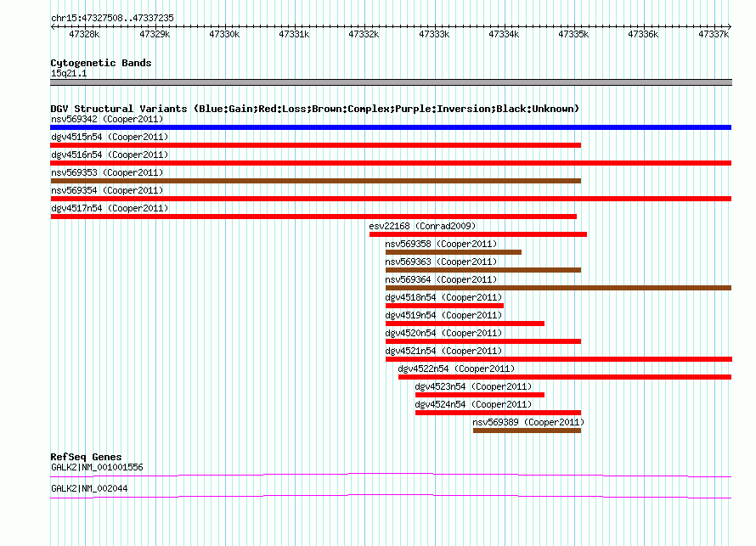Select the dgv4519n54 (Cooper2011) label

click(x=443, y=315)
